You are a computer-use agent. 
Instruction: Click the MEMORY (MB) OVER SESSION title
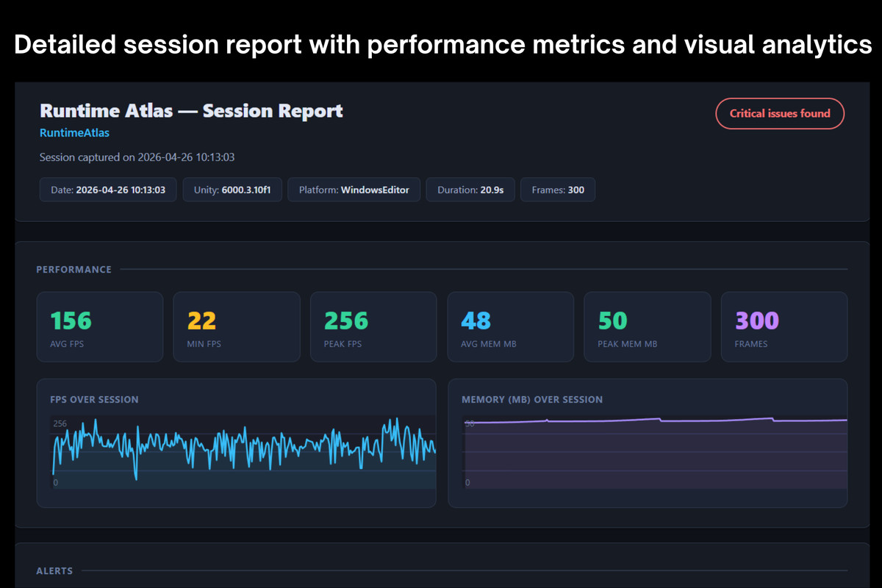532,400
